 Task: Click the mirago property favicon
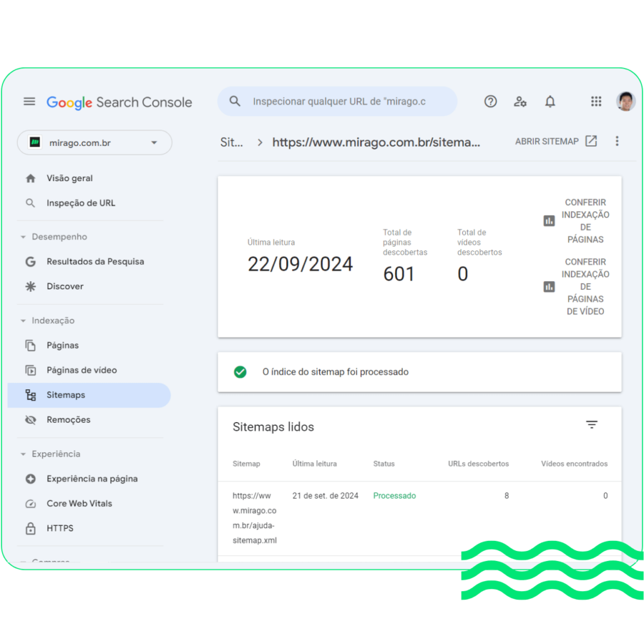tap(35, 143)
